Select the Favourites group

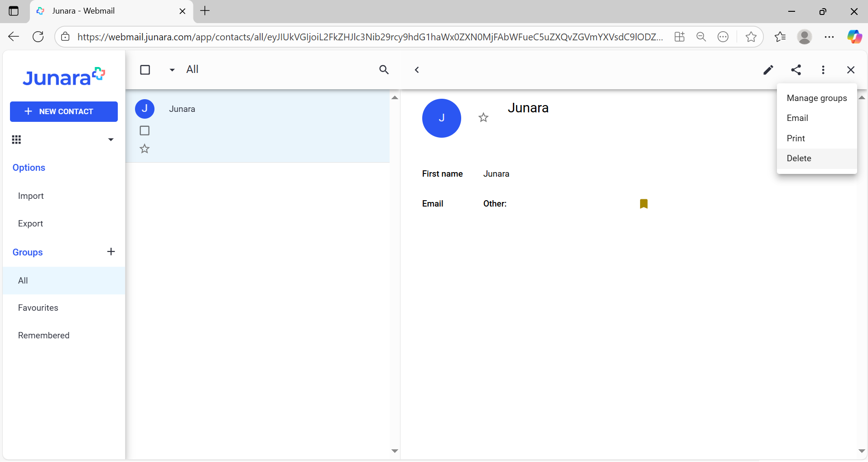(64, 308)
